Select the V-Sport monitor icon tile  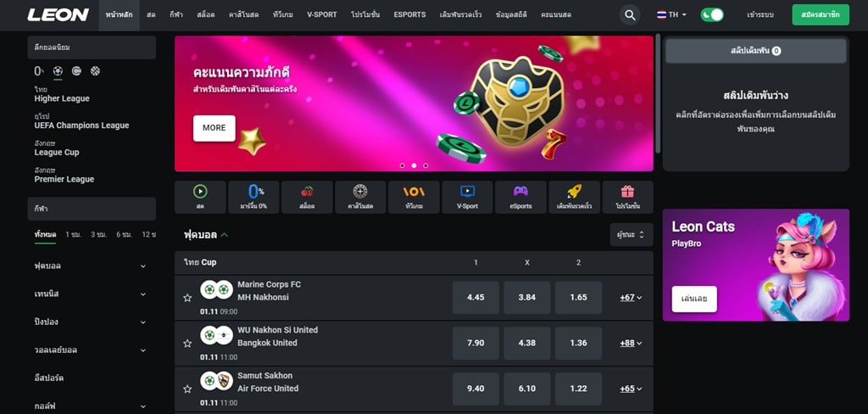[467, 197]
